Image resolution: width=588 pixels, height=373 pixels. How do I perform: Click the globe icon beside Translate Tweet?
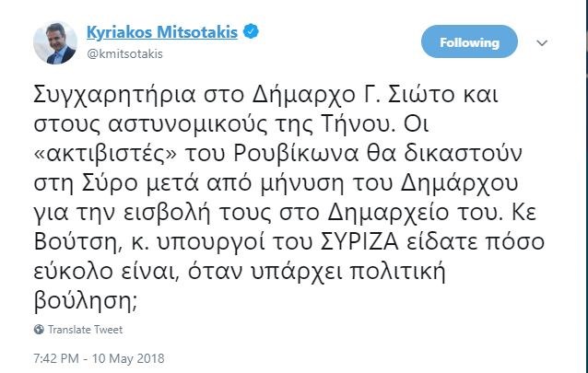coord(39,330)
